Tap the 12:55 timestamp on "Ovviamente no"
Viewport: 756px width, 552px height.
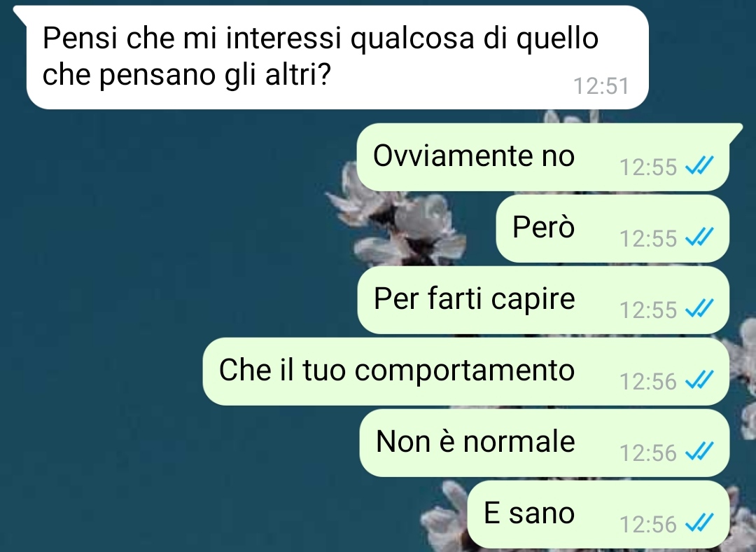[x=648, y=167]
